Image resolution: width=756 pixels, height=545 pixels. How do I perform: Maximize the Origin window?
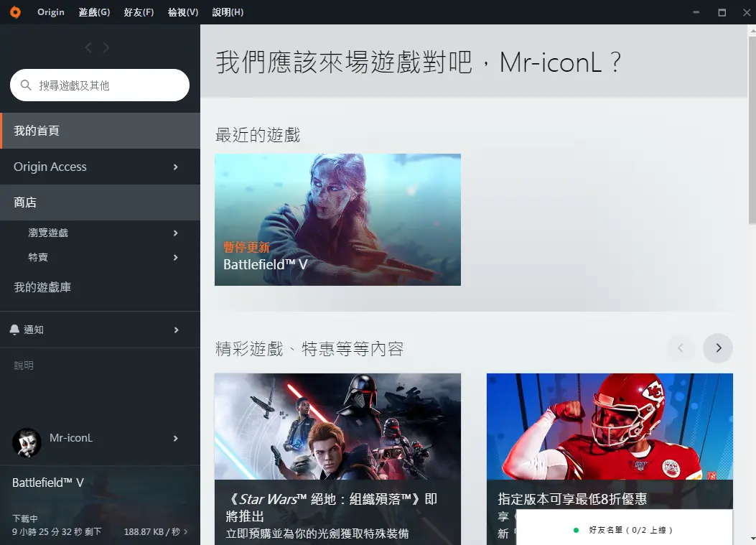(x=722, y=12)
